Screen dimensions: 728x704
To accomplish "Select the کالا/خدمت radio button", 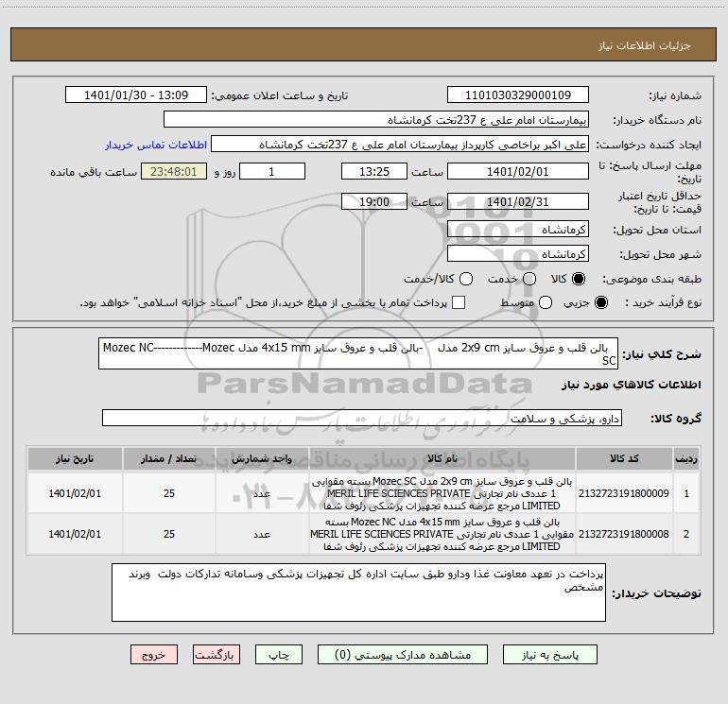I will click(466, 279).
